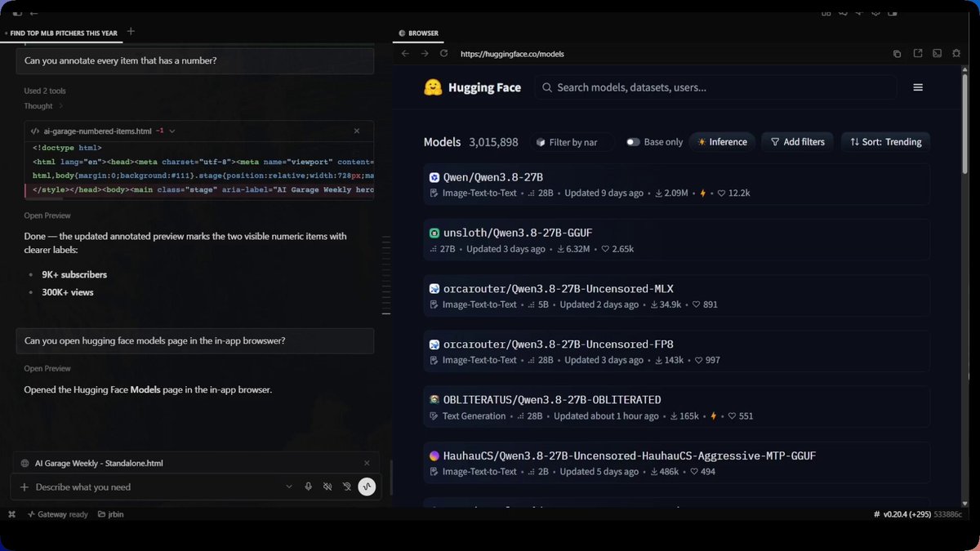Copy the browser page URL icon
Image resolution: width=980 pixels, height=551 pixels.
click(x=897, y=54)
